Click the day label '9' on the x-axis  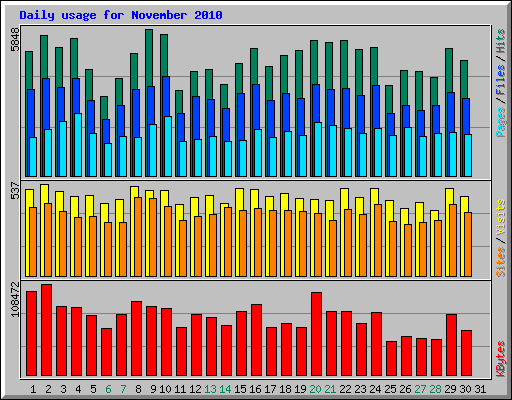(153, 389)
